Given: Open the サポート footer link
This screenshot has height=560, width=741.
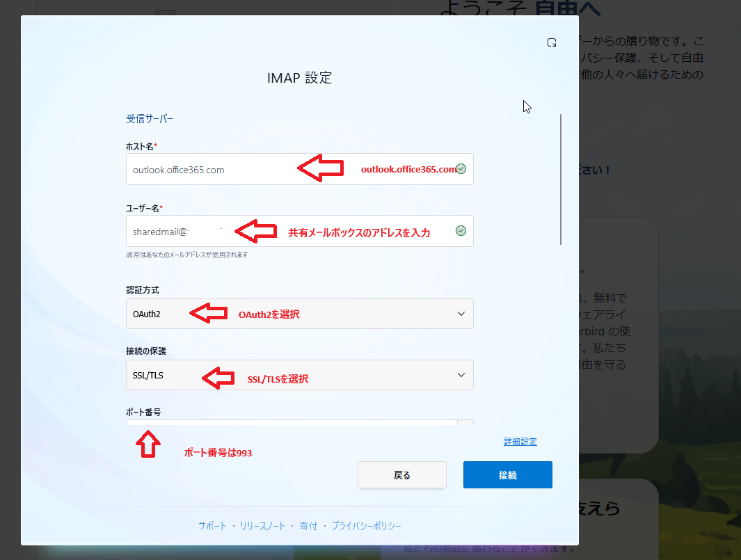Looking at the screenshot, I should pos(212,526).
